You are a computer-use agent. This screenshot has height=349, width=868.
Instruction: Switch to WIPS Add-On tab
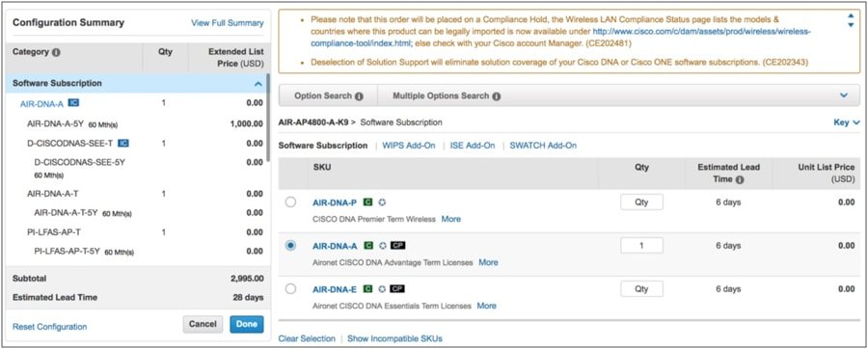pyautogui.click(x=409, y=146)
